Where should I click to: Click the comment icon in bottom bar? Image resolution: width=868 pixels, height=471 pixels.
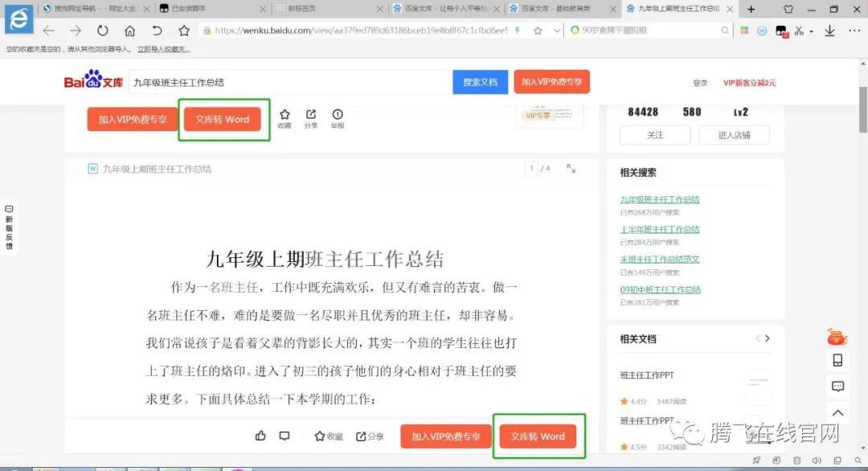pos(284,436)
